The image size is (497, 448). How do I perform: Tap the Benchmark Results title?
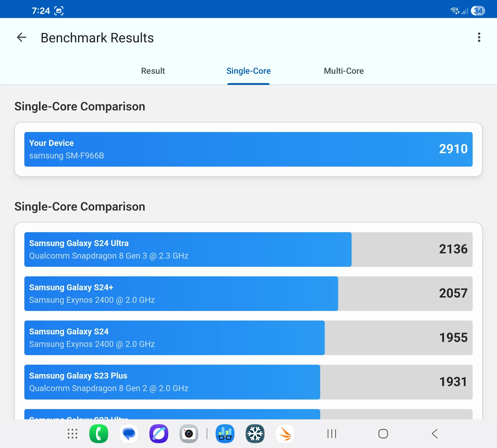97,38
